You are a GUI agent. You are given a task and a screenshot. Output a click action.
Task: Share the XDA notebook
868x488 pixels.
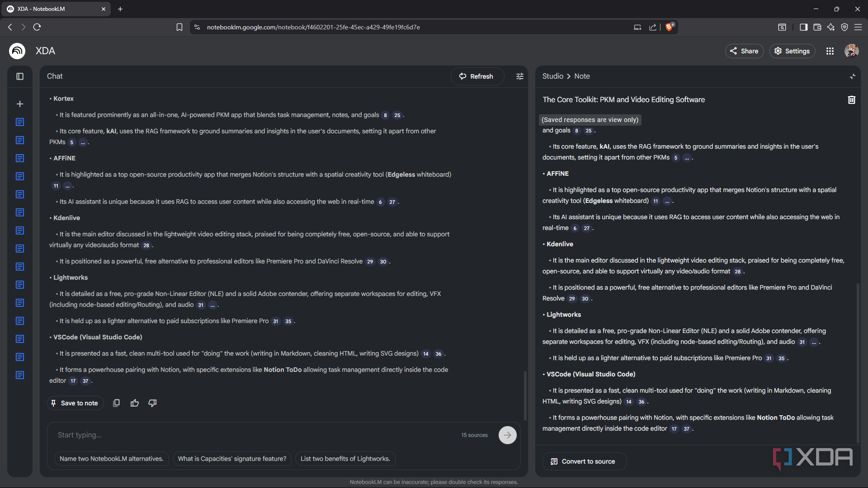click(744, 51)
